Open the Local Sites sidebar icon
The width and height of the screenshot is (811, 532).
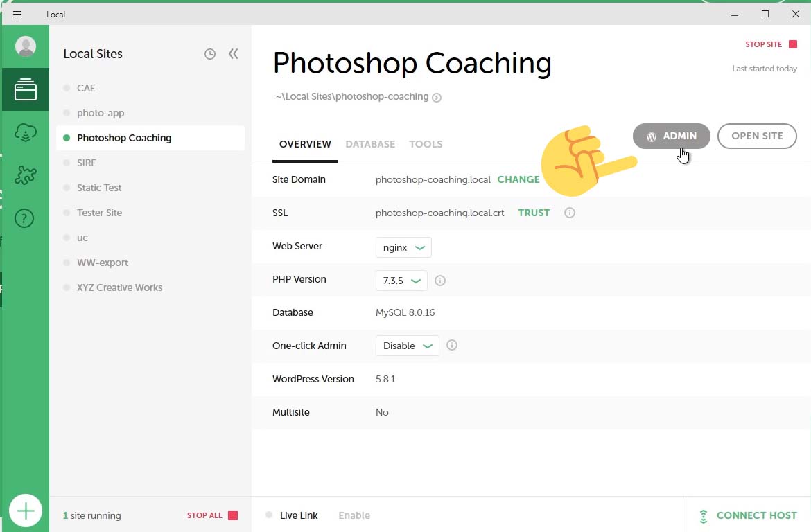pos(26,89)
